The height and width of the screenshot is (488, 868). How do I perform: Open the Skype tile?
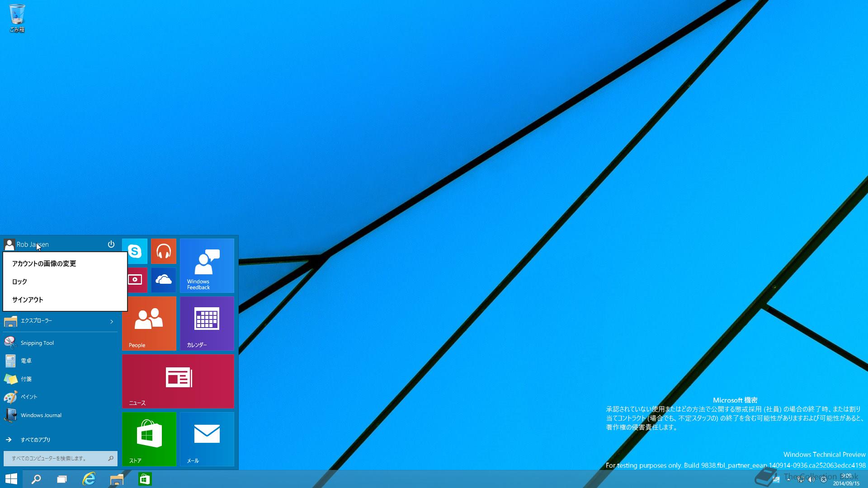point(137,251)
